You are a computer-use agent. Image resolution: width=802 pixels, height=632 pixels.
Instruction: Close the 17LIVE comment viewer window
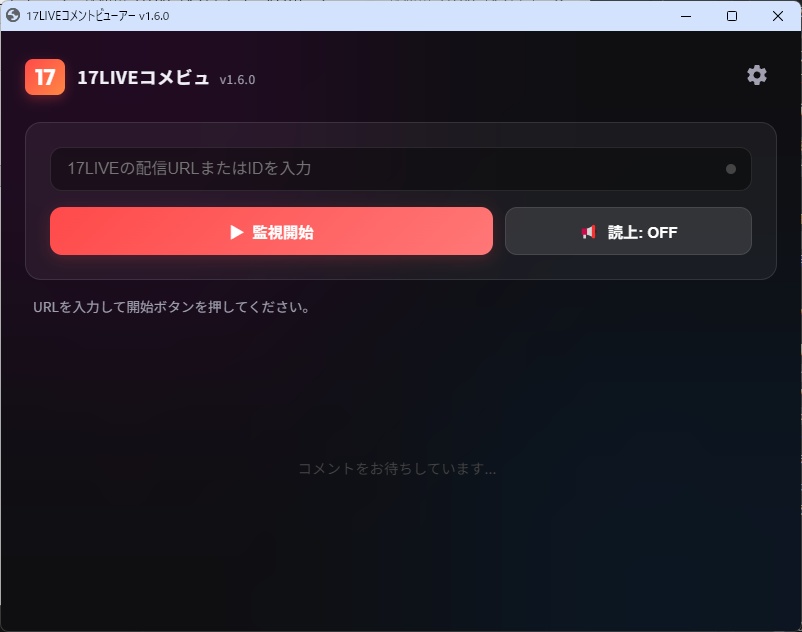(x=778, y=16)
